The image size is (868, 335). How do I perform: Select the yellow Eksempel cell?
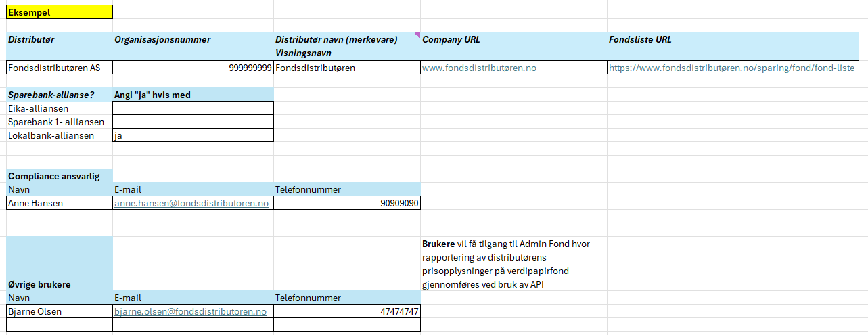click(60, 12)
